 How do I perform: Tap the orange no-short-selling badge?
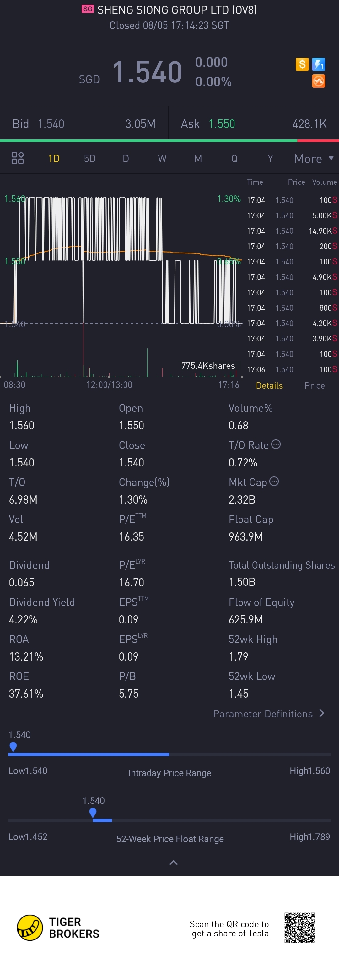point(319,81)
